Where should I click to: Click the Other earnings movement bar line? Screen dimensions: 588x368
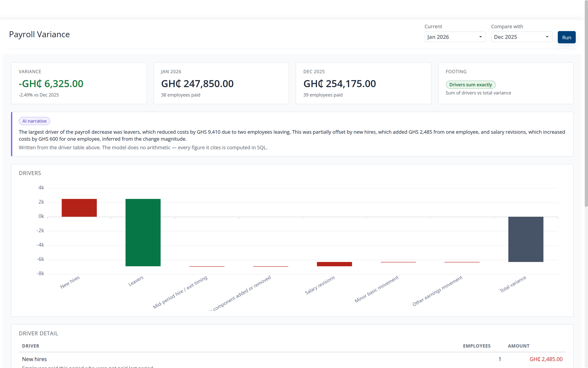click(x=462, y=262)
